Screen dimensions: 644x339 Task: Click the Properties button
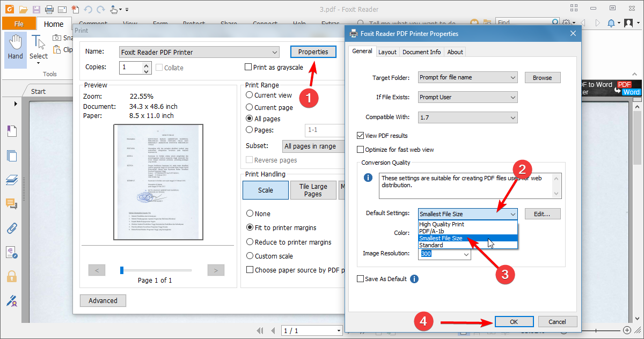[313, 51]
